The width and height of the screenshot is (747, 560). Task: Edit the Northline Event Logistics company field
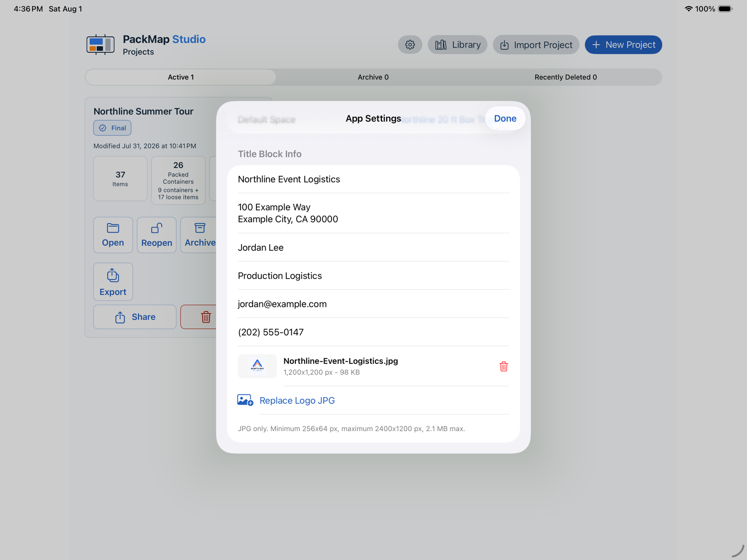pos(373,179)
